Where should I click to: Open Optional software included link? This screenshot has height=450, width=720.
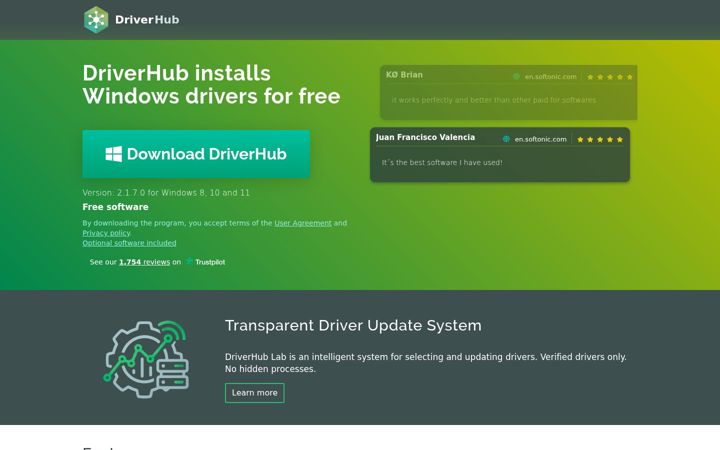pyautogui.click(x=129, y=243)
